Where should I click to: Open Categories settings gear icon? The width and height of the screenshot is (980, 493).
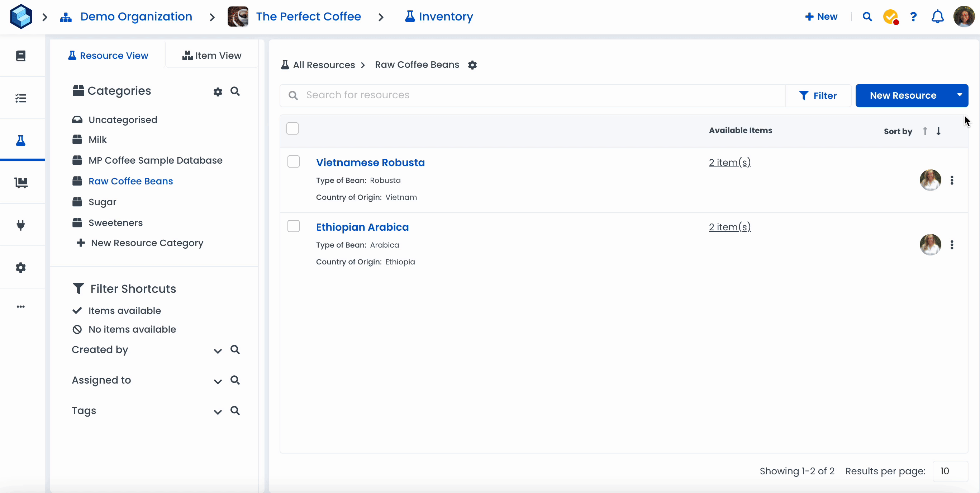pos(218,92)
